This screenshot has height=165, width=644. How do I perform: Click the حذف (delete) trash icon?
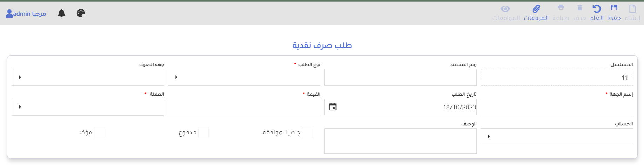coord(579,8)
